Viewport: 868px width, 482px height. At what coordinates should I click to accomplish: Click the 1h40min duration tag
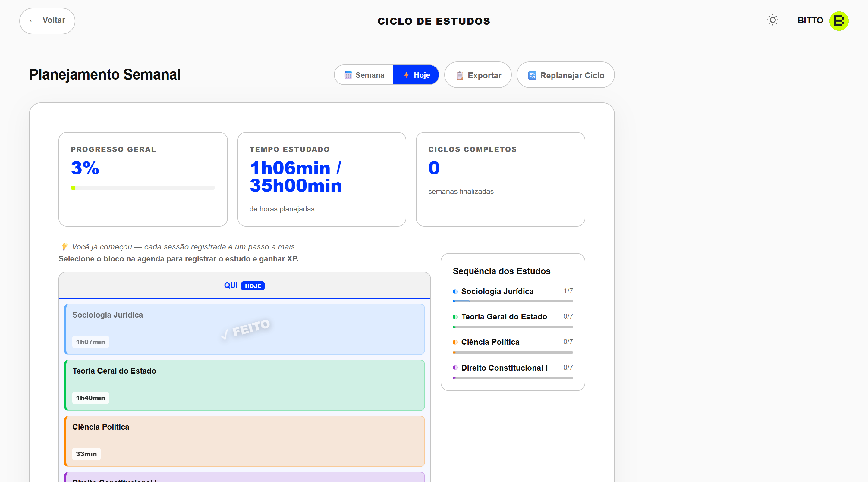pos(91,398)
